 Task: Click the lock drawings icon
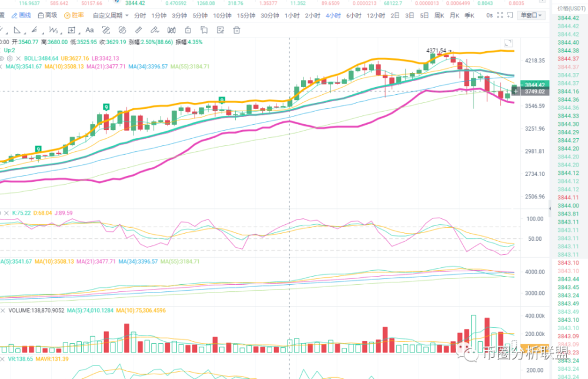click(x=188, y=30)
